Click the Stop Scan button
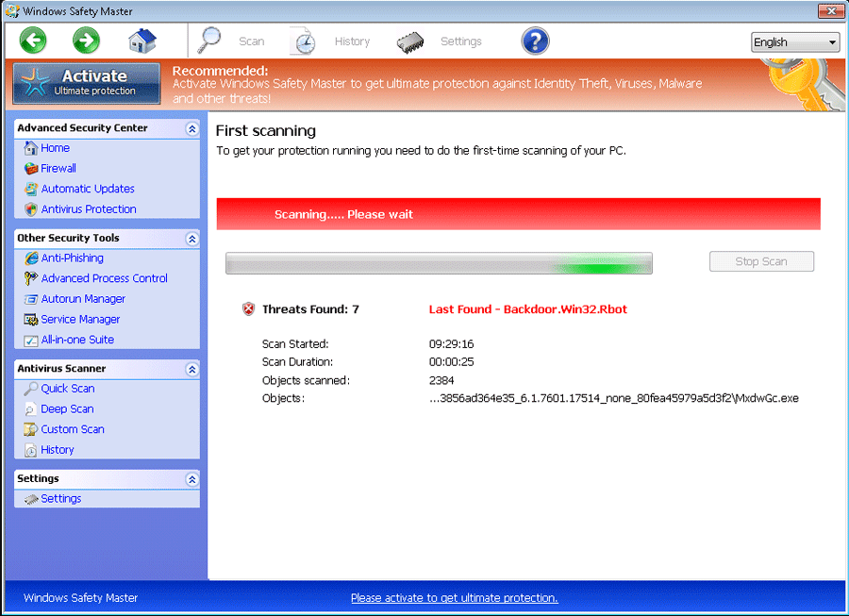Viewport: 849px width, 616px height. [x=760, y=261]
